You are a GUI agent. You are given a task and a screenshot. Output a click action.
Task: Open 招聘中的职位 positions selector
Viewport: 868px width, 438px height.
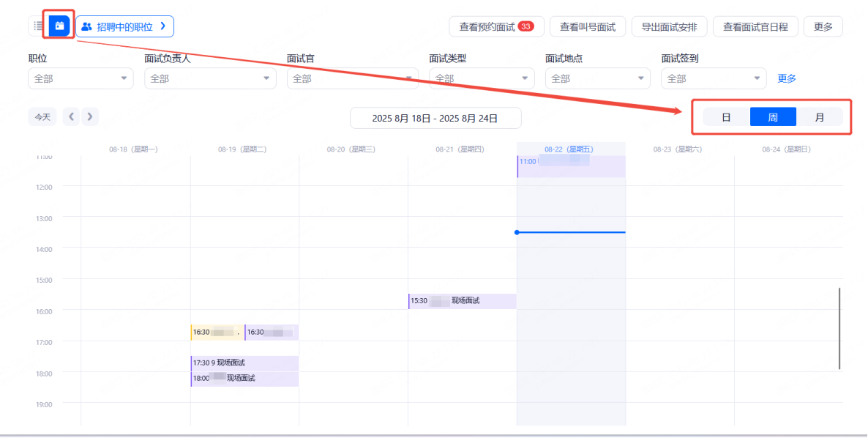coord(125,26)
